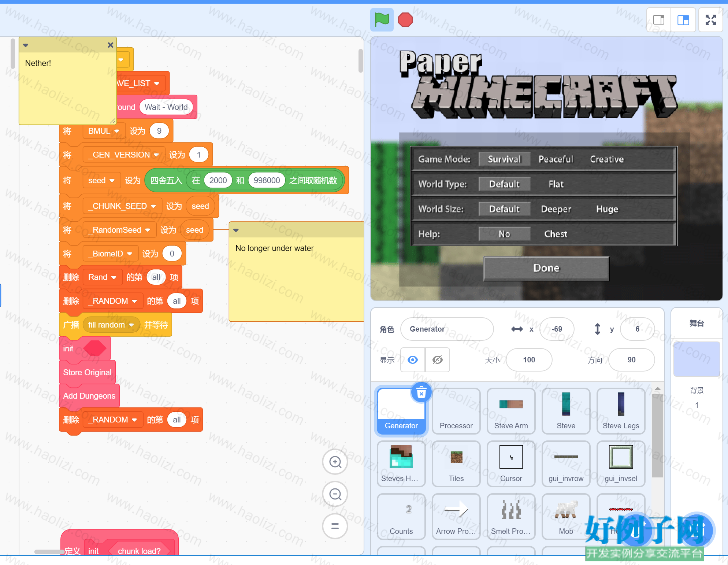
Task: Open the Rand list dropdown
Action: click(102, 277)
